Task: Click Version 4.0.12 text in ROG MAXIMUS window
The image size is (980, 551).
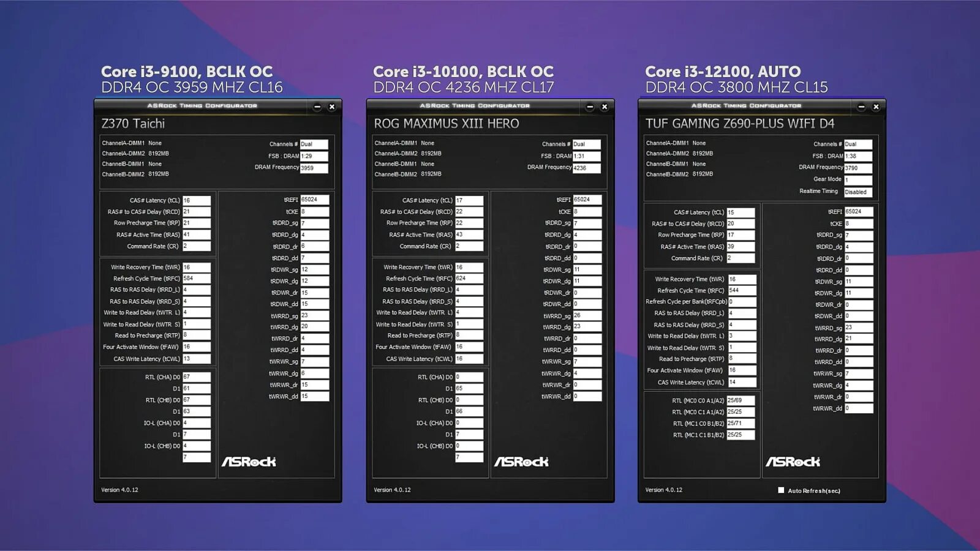Action: point(392,490)
